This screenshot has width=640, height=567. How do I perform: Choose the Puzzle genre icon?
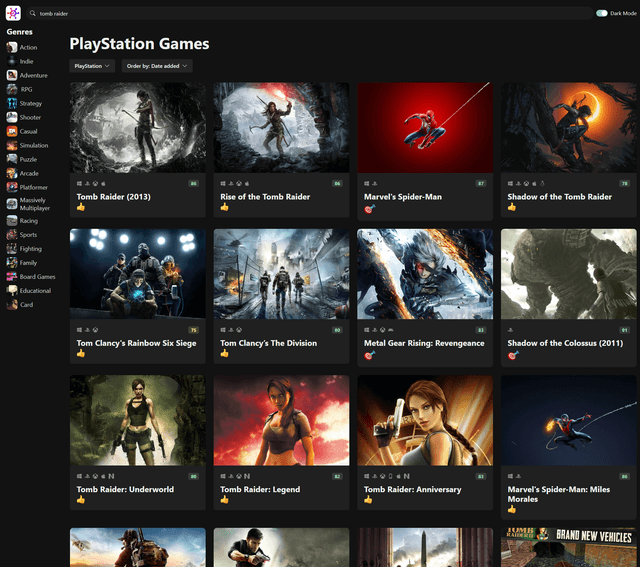click(x=12, y=159)
